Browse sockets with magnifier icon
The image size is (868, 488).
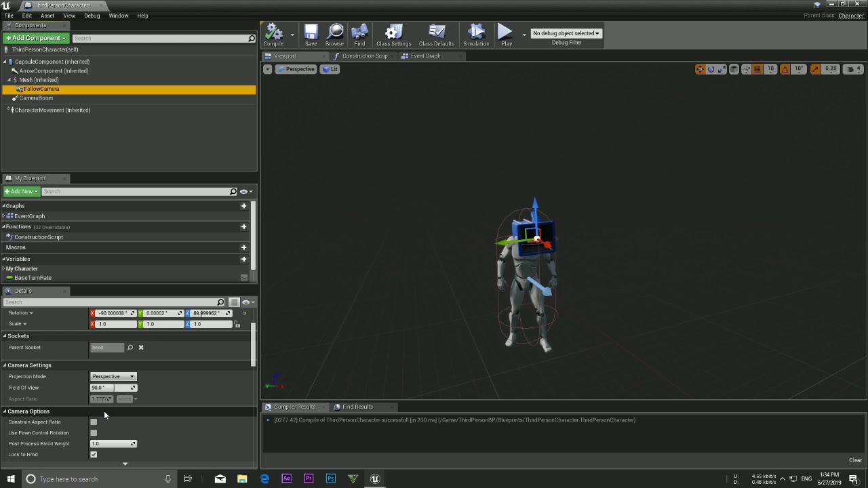[130, 348]
